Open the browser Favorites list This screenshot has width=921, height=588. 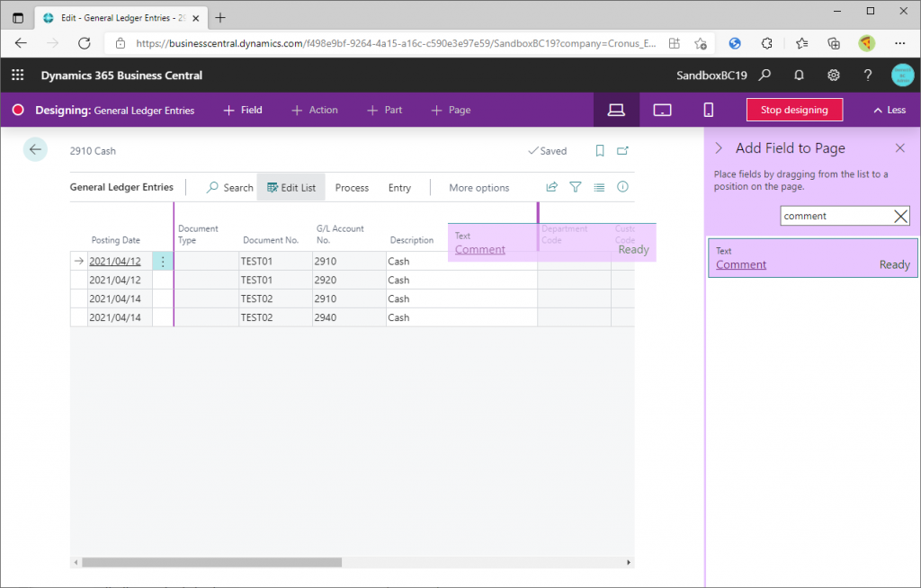point(801,43)
